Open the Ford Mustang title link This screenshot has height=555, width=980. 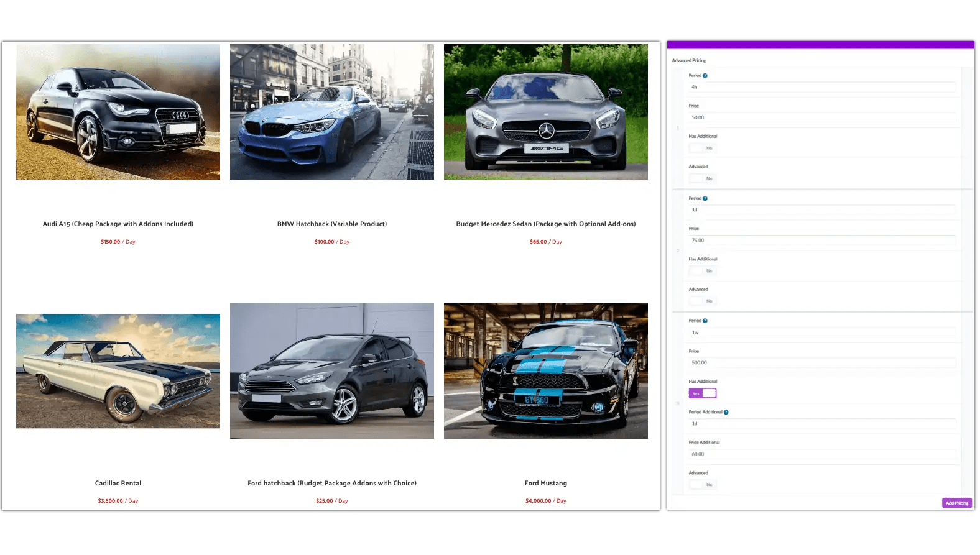(546, 483)
